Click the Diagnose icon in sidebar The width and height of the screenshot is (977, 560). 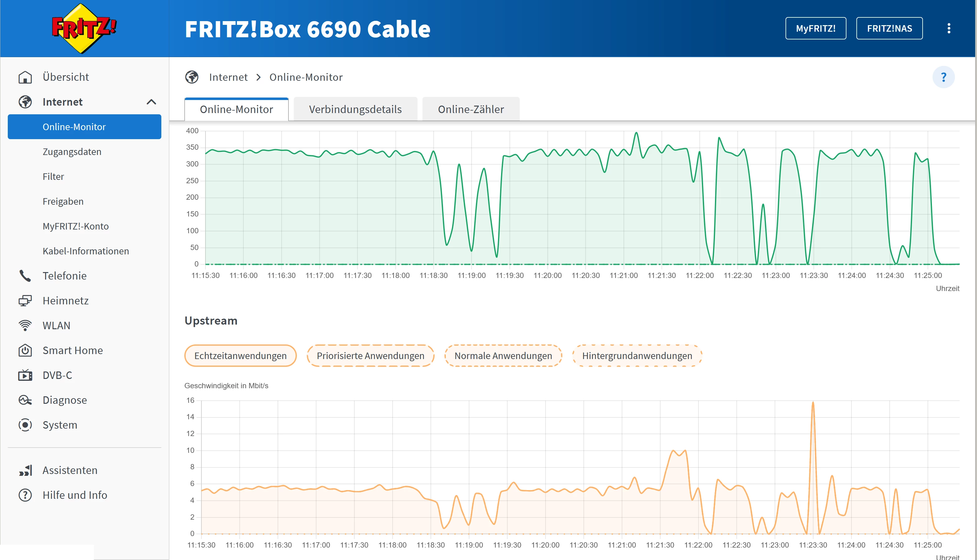pos(25,400)
